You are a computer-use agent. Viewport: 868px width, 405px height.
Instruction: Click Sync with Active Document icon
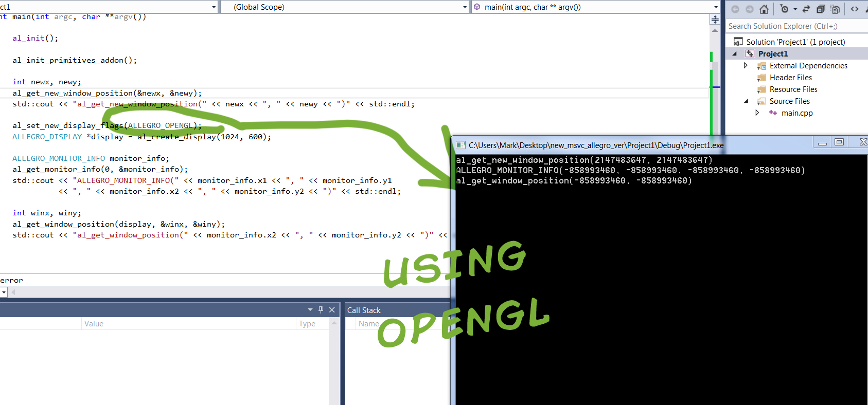pyautogui.click(x=806, y=9)
